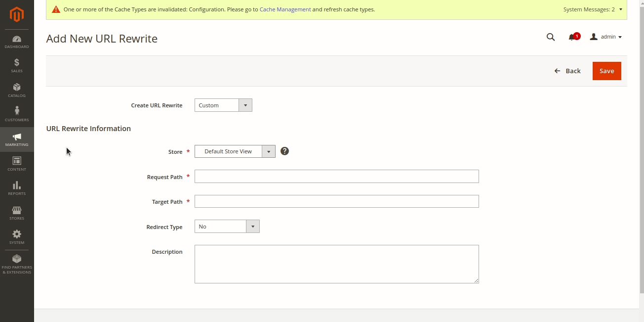The image size is (644, 322).
Task: Follow the Cache Management link
Action: [285, 9]
